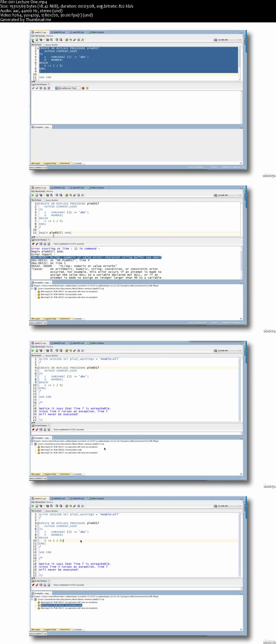
Task: Collapse plw6017.sql tree node in third frame's compiler log
Action: pyautogui.click(x=32, y=444)
